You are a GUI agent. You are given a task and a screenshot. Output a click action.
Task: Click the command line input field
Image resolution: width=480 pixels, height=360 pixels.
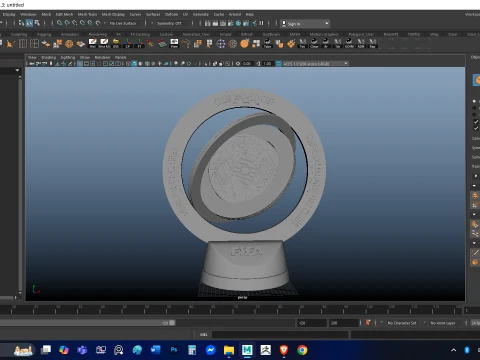[280, 334]
